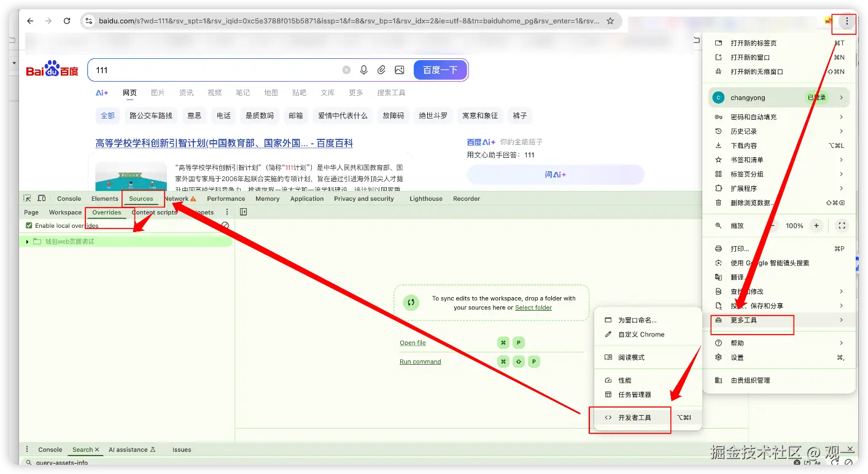The image size is (868, 474).
Task: Uncheck Enable local overrides checkbox
Action: tap(29, 225)
